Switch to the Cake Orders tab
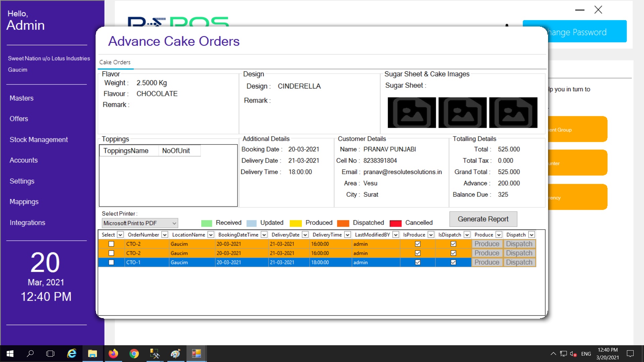The width and height of the screenshot is (644, 362). pyautogui.click(x=115, y=62)
